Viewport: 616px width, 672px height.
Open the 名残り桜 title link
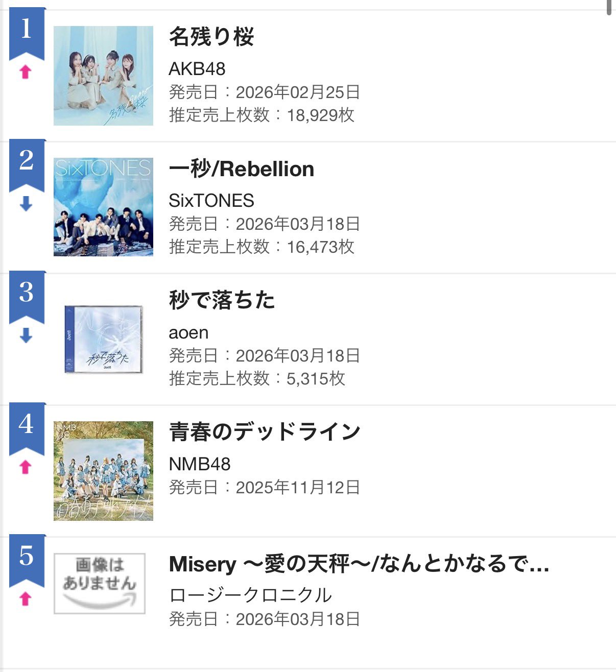211,37
